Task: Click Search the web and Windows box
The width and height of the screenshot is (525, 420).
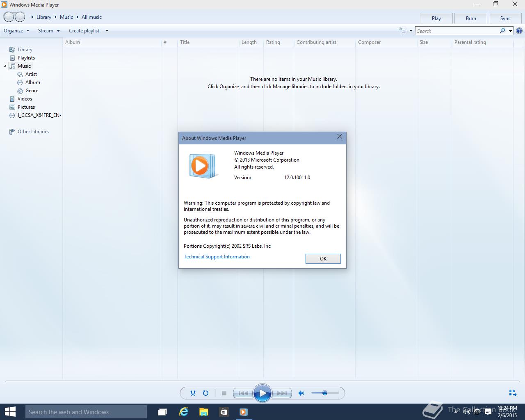Action: tap(86, 412)
